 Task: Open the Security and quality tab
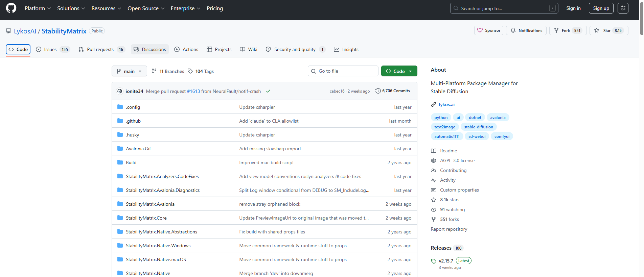296,49
